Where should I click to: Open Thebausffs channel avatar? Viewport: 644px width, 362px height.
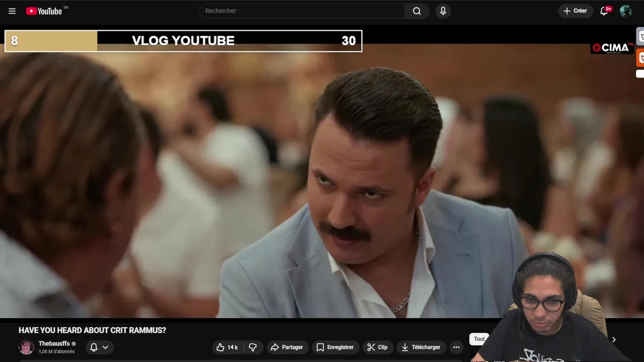pos(26,347)
